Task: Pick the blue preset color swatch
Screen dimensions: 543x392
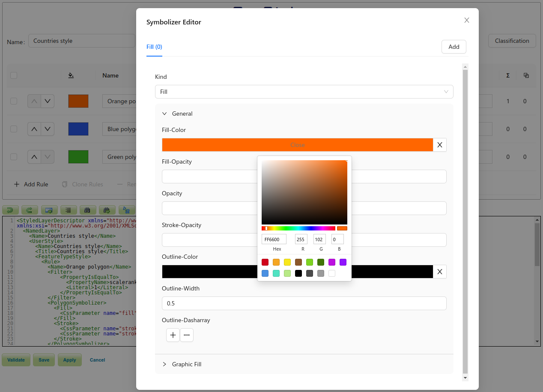Action: click(x=265, y=273)
